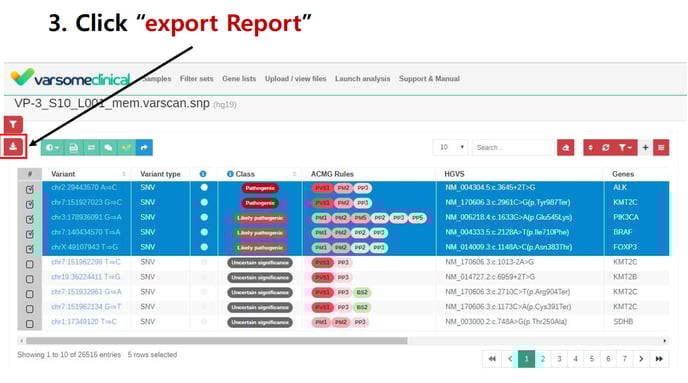Open the rows-per-page dropdown showing 10
This screenshot has height=383, width=688.
click(450, 147)
